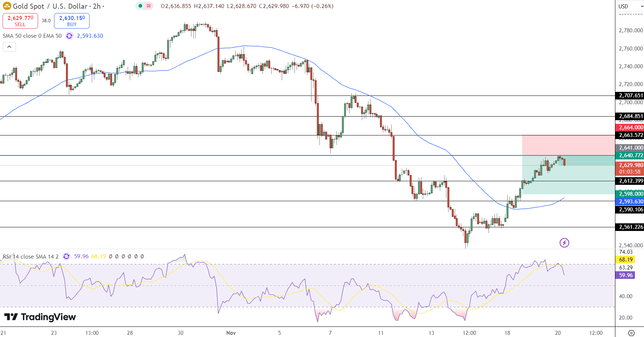Click the 68.19 value in RSI legend
The image size is (644, 337).
[x=99, y=256]
